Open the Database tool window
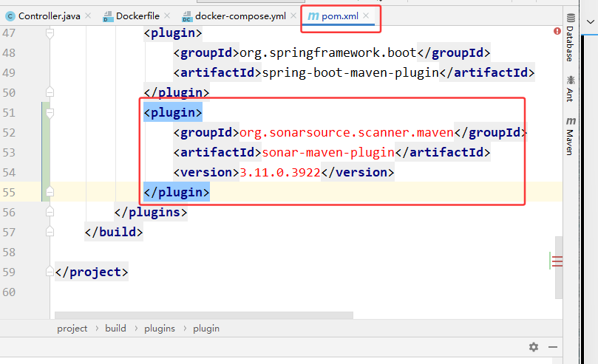Viewport: 598px width, 364px height. tap(571, 38)
